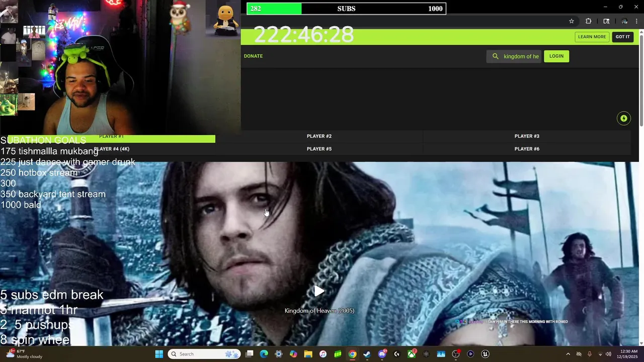Expand the system tray hidden icons chevron
Screen dimensions: 644x362
pyautogui.click(x=568, y=354)
